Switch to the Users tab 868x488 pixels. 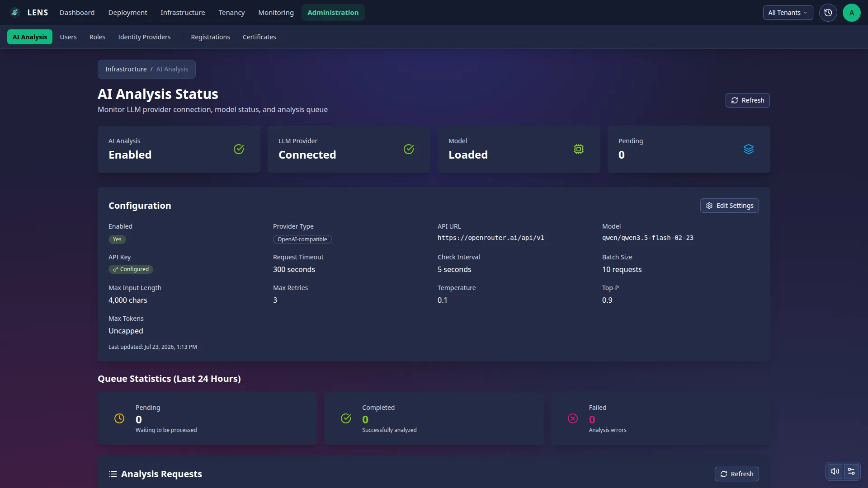[68, 37]
